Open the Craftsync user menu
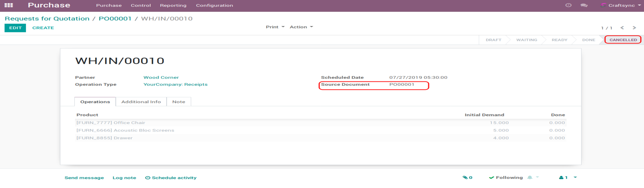The image size is (644, 188). (x=621, y=5)
